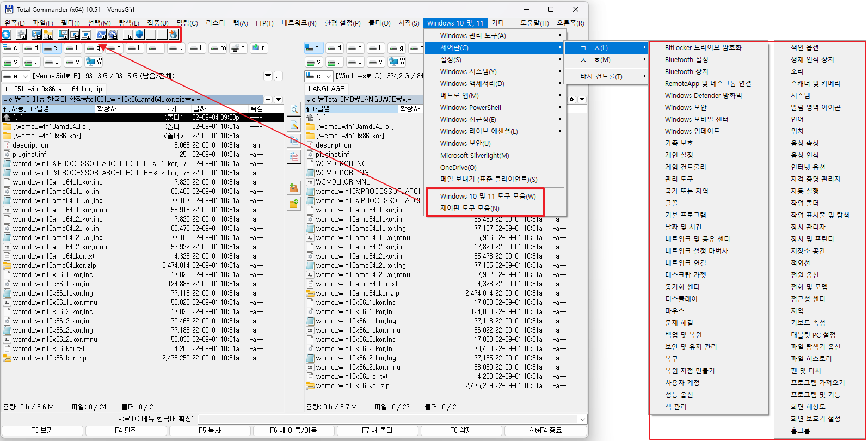Open the 파일(F) menu
This screenshot has width=868, height=441.
pos(42,23)
